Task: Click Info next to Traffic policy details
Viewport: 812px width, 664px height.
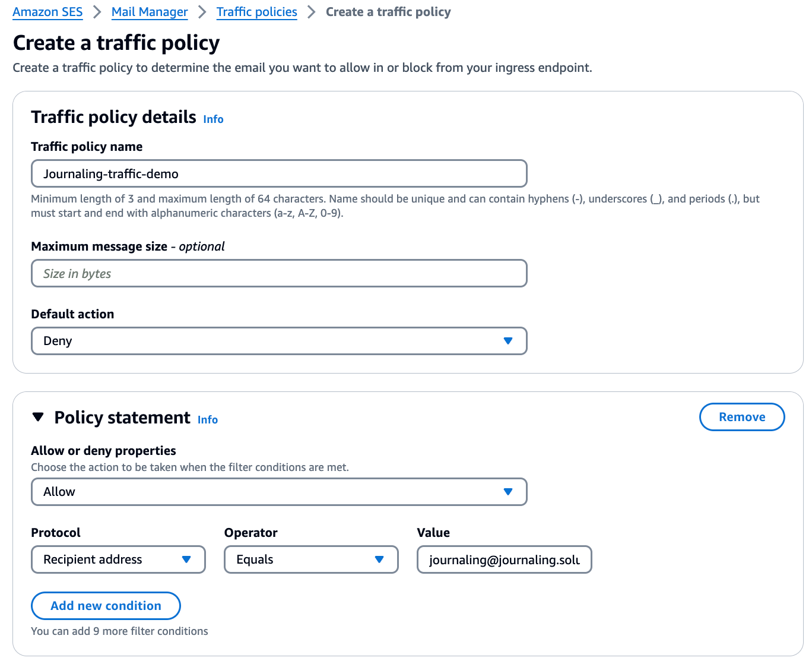Action: pos(213,119)
